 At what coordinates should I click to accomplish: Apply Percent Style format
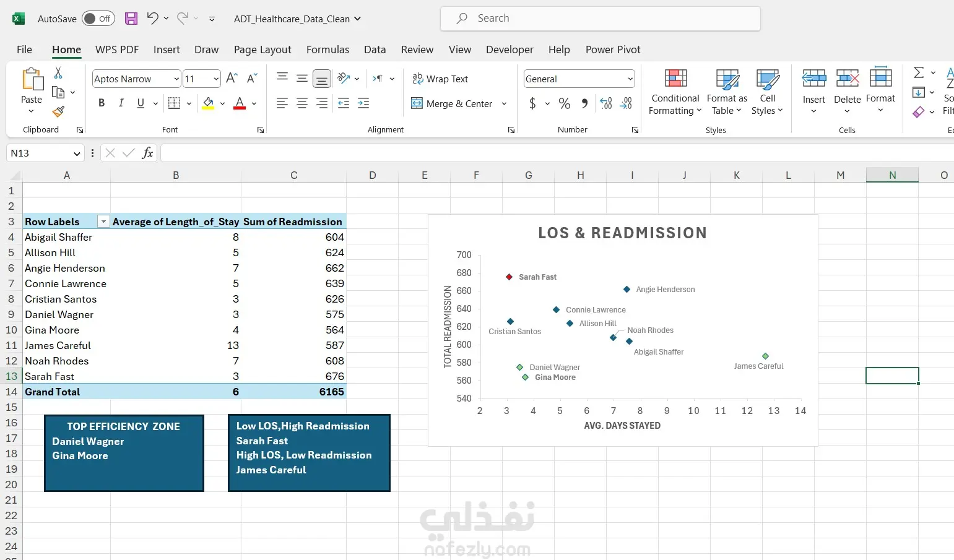click(x=565, y=103)
